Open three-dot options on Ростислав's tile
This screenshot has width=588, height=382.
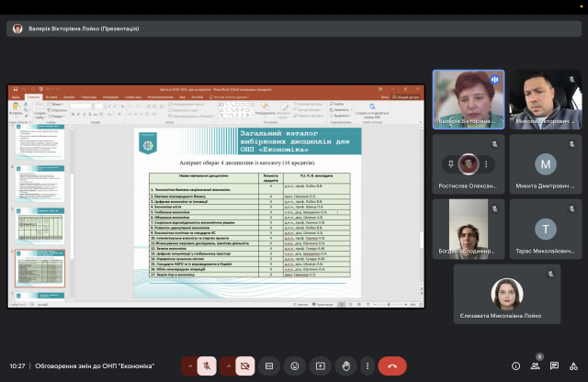485,163
